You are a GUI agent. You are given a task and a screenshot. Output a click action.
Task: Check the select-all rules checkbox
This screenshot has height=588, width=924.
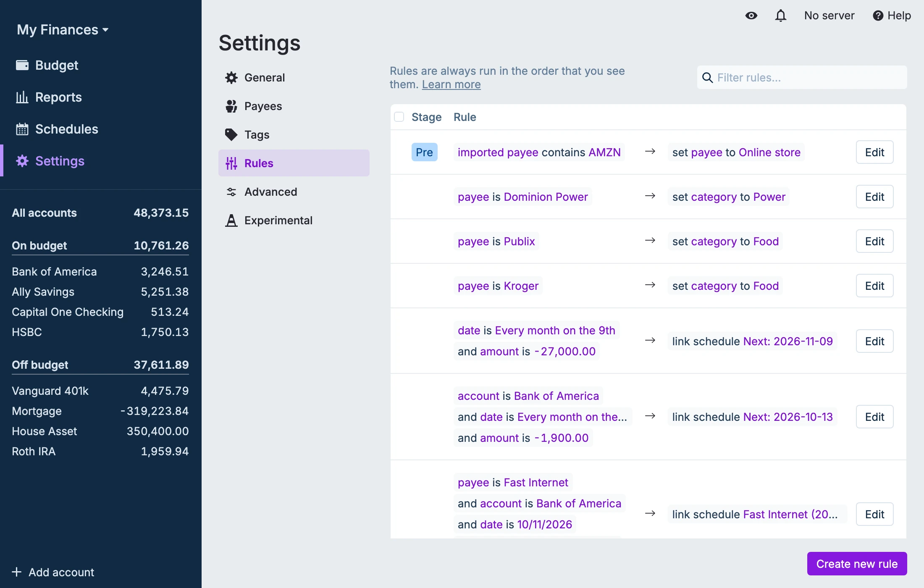(x=399, y=117)
